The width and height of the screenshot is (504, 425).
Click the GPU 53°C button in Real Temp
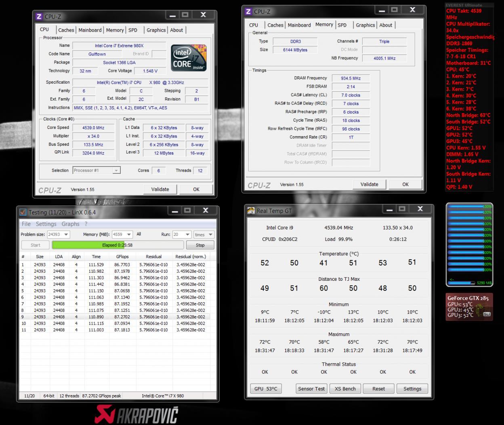266,389
